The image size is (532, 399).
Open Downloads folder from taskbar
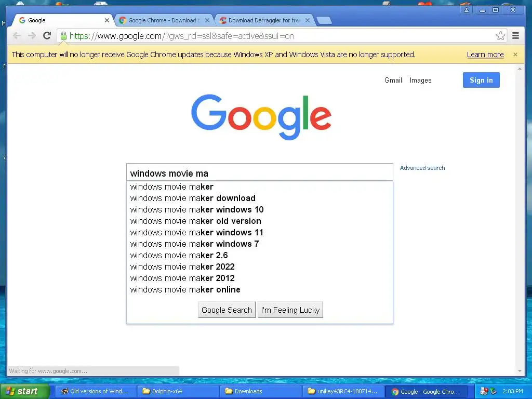click(x=261, y=391)
